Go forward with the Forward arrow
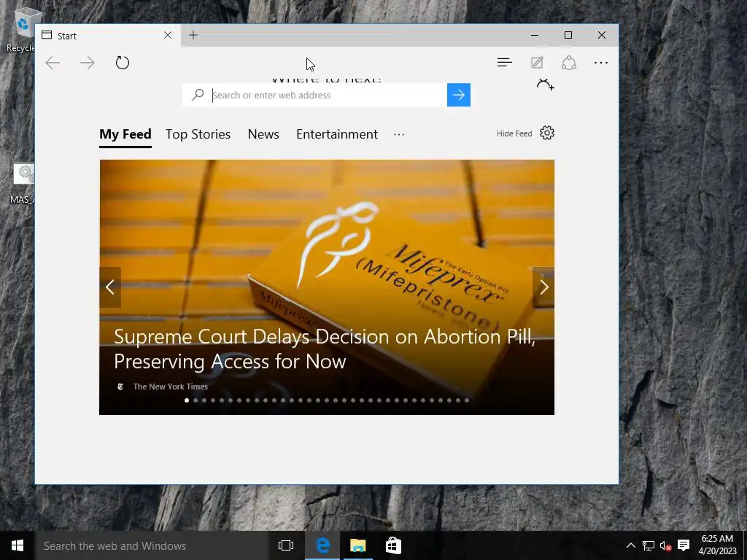 pos(88,63)
